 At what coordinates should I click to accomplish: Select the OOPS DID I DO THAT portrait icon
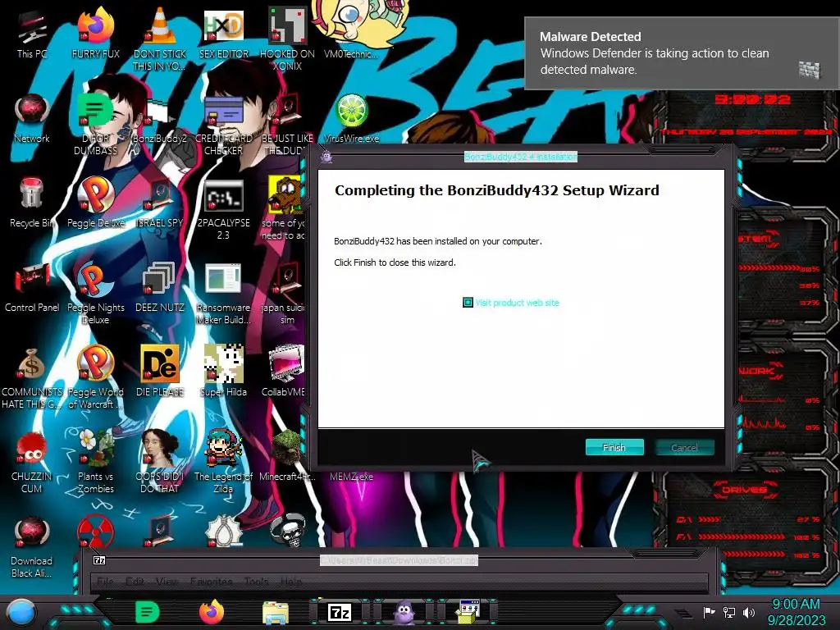[160, 462]
